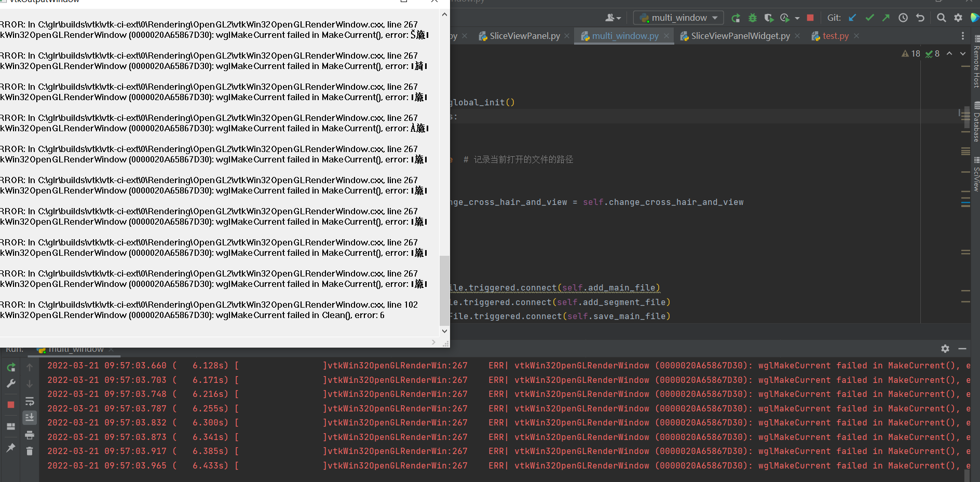Click the 18 warnings inspection indicator
The width and height of the screenshot is (980, 482).
[911, 53]
